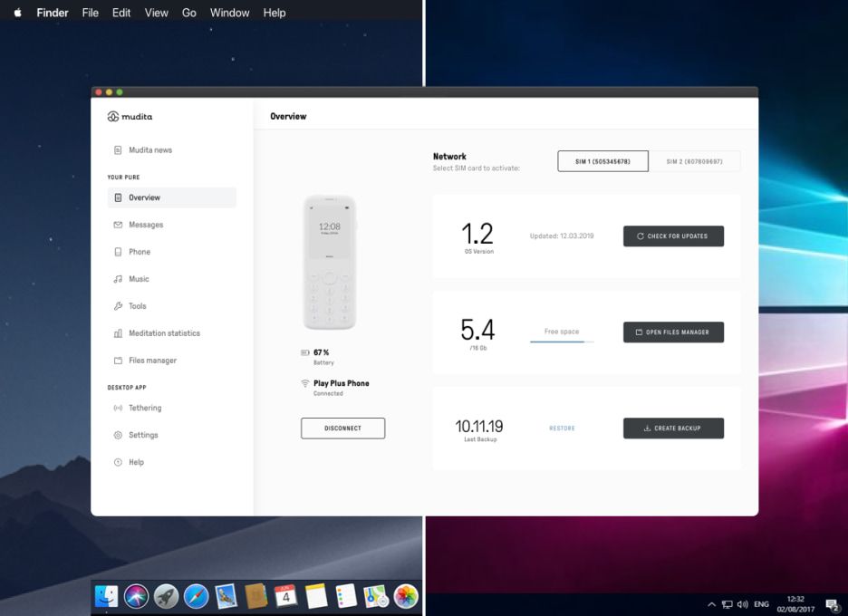Image resolution: width=848 pixels, height=616 pixels.
Task: Click the Disconnect button
Action: click(342, 428)
